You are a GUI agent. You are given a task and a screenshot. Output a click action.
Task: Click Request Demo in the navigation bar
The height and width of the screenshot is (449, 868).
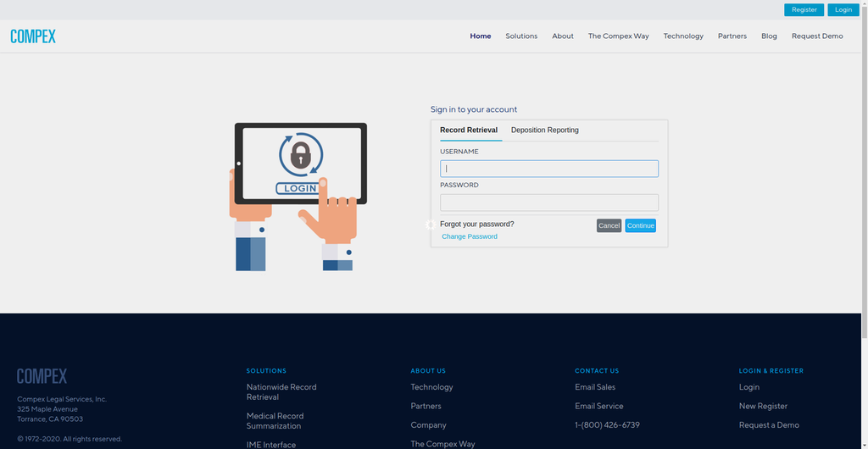tap(817, 36)
